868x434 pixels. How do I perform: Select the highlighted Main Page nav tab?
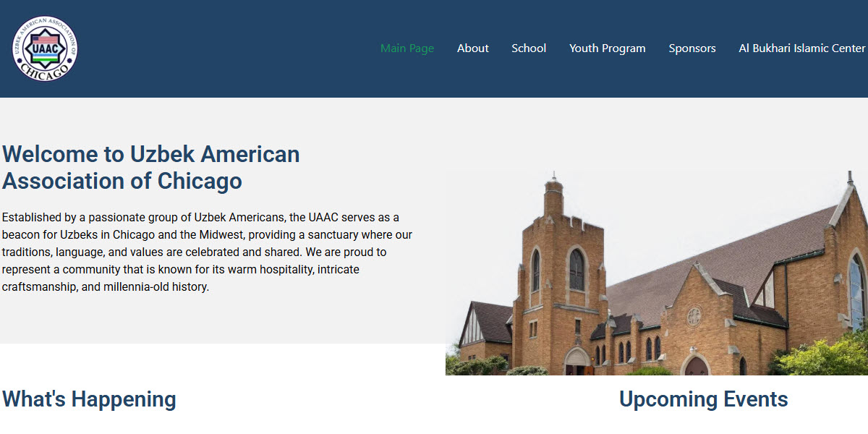pos(407,48)
